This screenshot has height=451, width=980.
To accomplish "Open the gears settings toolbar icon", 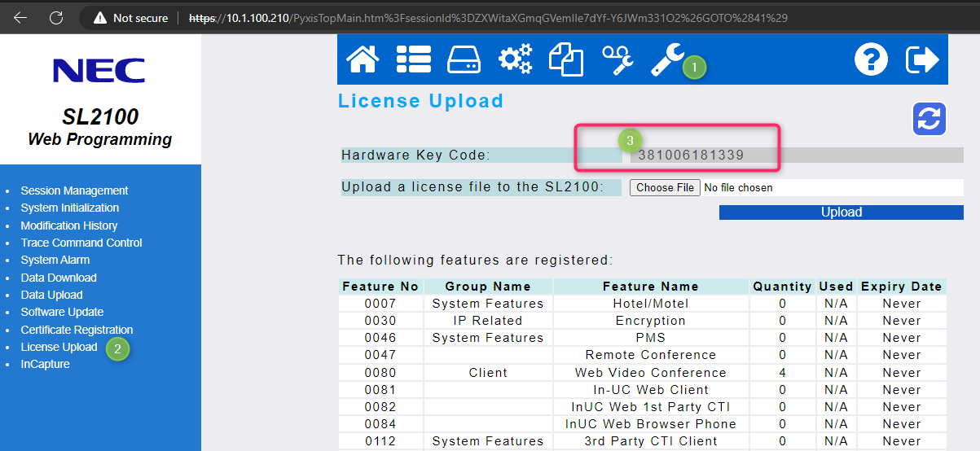I will click(515, 60).
